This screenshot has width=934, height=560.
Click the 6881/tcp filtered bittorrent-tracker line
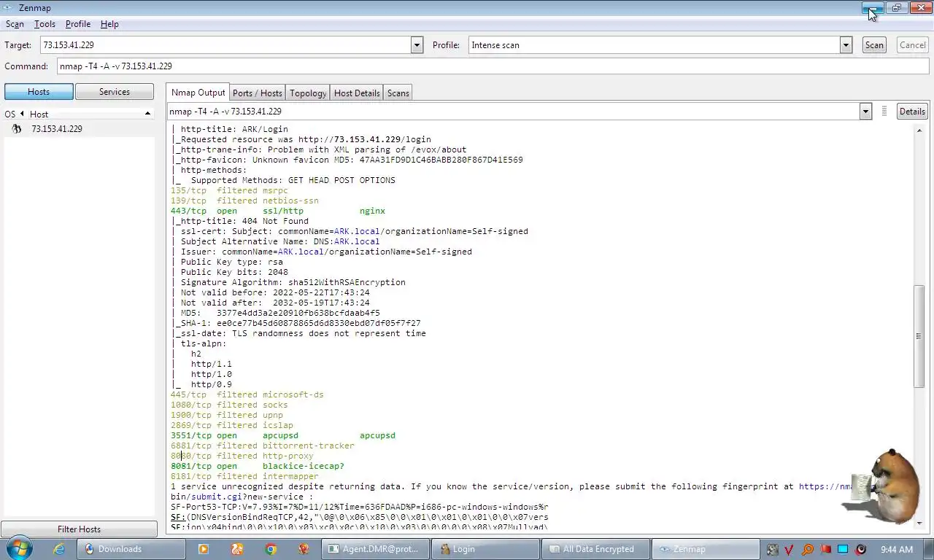pos(263,446)
